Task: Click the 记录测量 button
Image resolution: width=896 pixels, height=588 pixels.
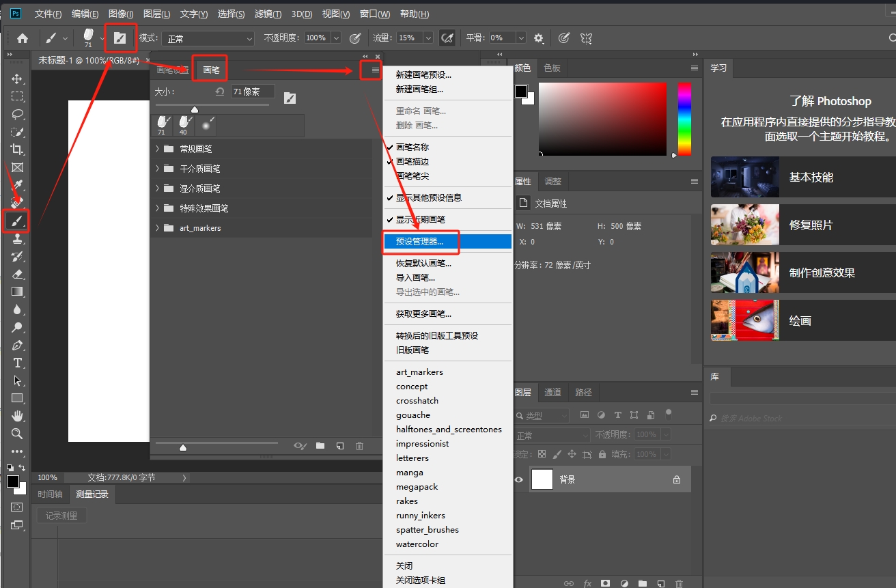Action: pos(61,516)
